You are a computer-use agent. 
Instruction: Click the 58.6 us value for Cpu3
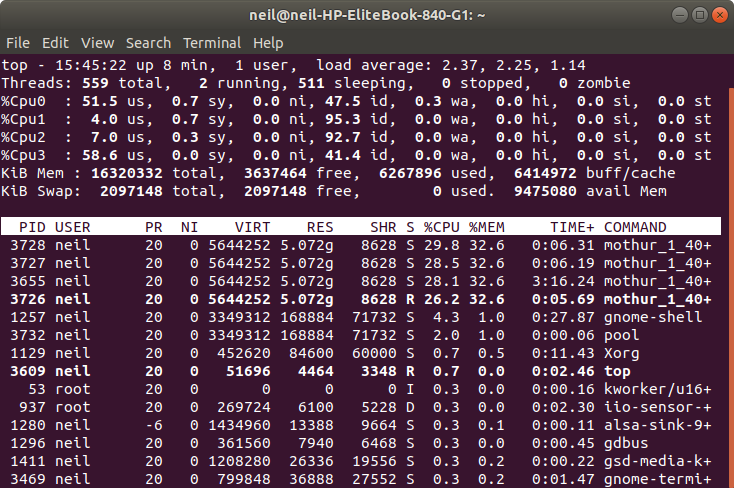[x=100, y=155]
